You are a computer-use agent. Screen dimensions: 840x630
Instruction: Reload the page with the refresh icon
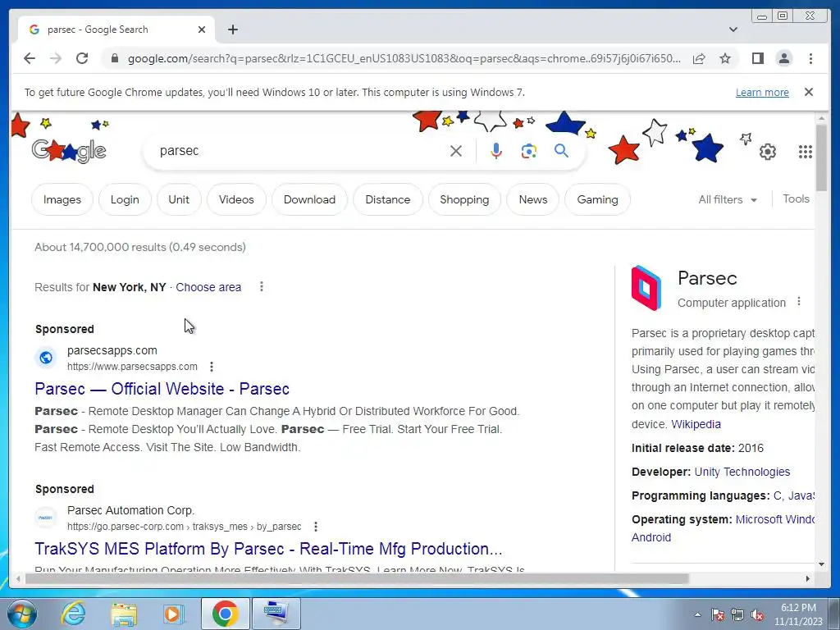coord(82,58)
